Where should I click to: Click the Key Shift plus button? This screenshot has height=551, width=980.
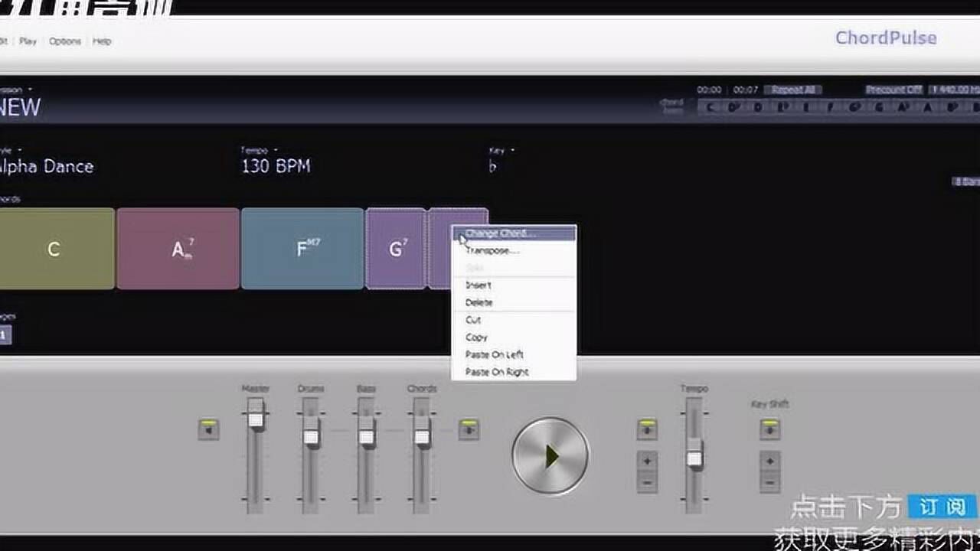click(769, 461)
